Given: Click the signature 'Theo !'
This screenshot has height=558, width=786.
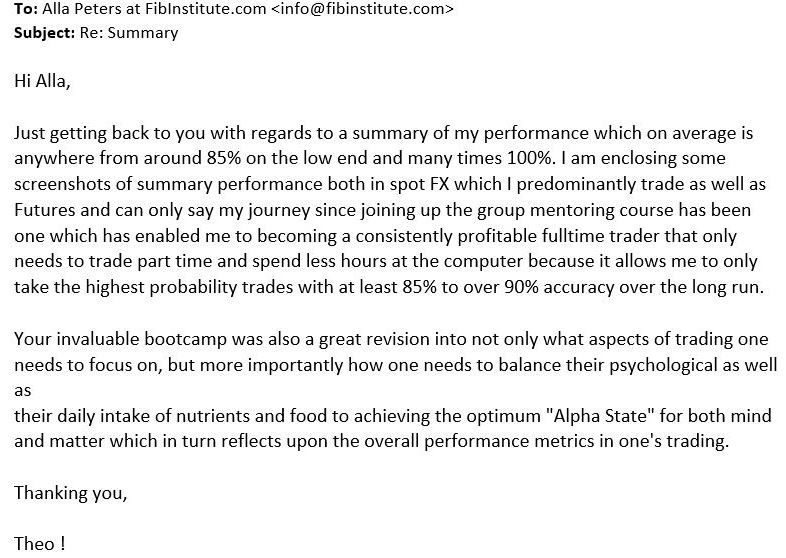Looking at the screenshot, I should [x=40, y=544].
